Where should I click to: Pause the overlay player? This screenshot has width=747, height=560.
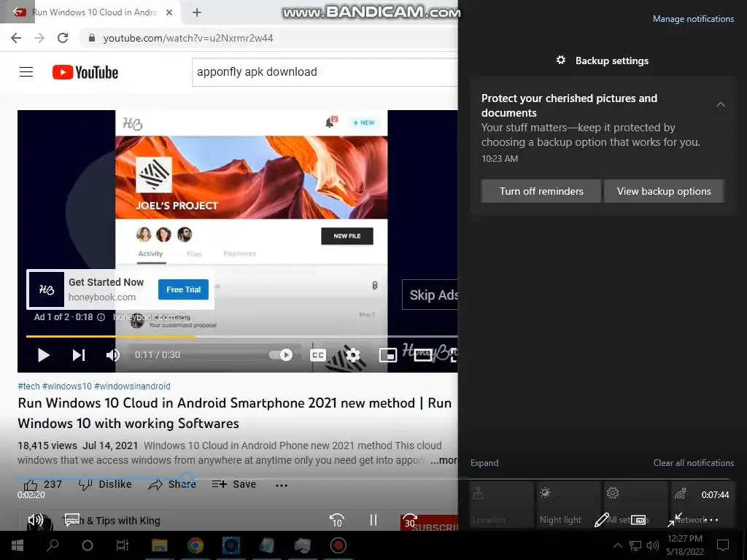tap(373, 521)
